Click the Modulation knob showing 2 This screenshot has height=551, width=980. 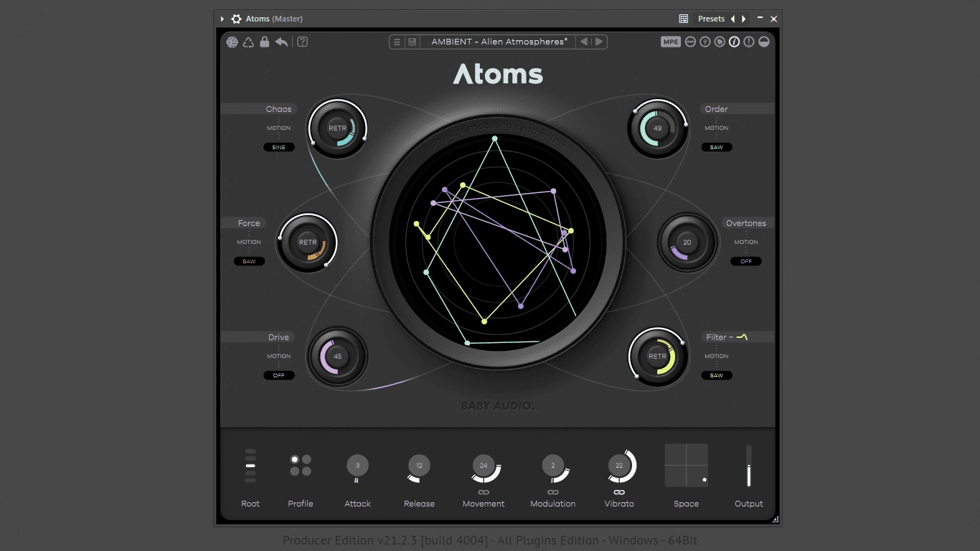553,466
